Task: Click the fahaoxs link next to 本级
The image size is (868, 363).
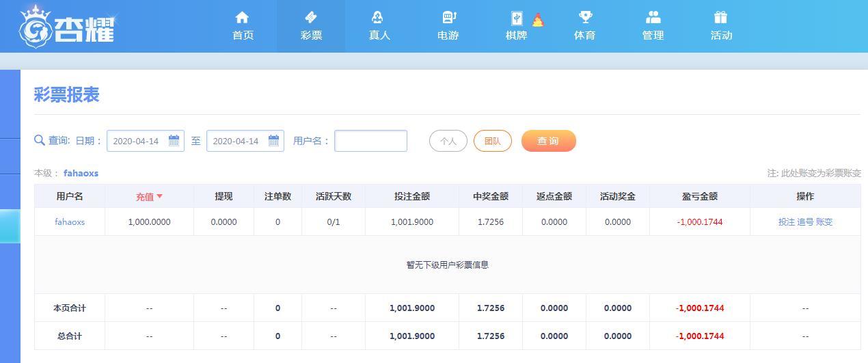Action: pyautogui.click(x=81, y=173)
